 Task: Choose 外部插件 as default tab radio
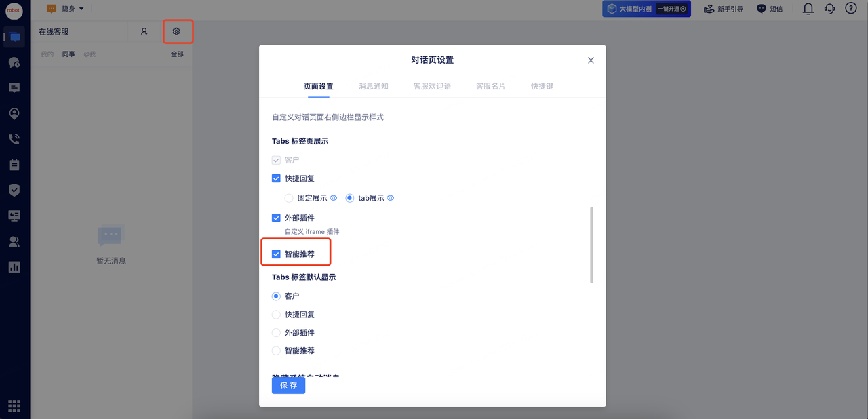(276, 333)
